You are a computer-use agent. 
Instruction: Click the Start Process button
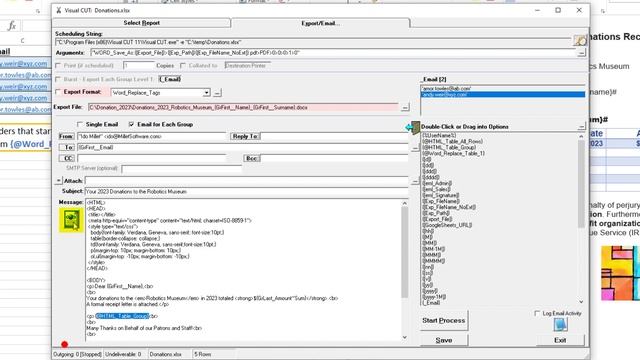point(444,320)
